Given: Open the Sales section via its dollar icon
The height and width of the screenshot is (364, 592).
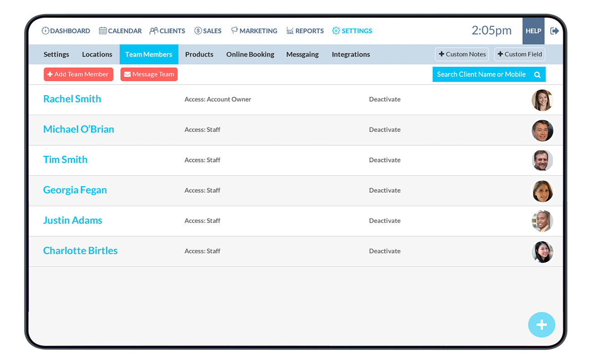Looking at the screenshot, I should pos(198,30).
